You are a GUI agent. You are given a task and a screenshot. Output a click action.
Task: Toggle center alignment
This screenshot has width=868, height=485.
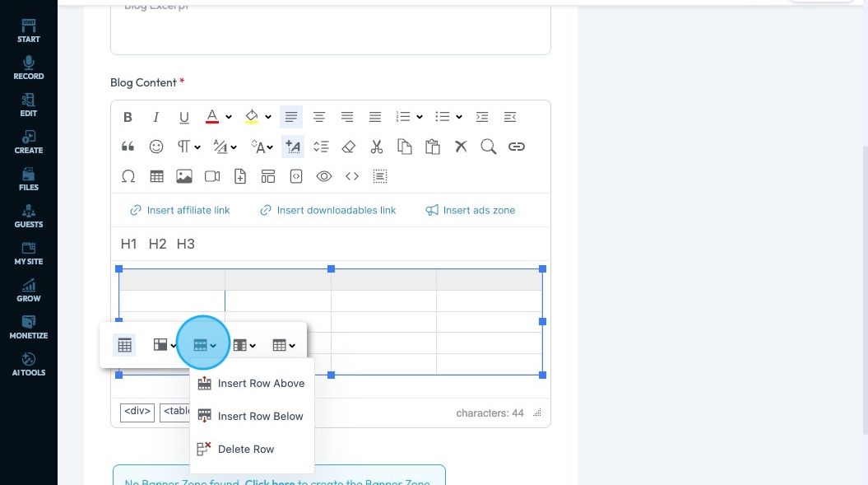click(x=319, y=117)
